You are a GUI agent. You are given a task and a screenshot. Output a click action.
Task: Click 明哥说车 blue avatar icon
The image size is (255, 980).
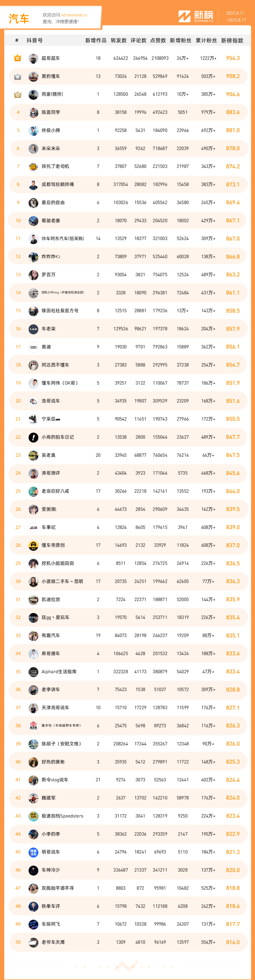tap(33, 852)
